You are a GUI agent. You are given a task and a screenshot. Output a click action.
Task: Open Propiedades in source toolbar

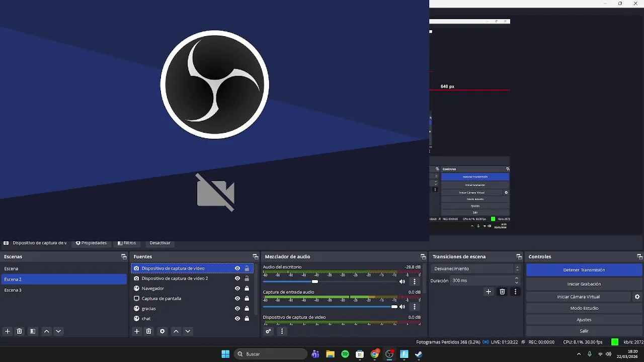[91, 243]
